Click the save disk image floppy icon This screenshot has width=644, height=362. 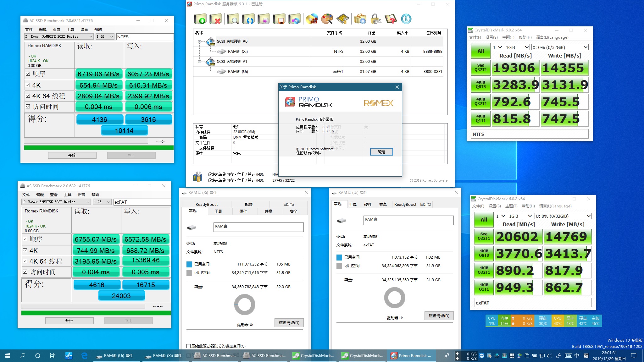click(x=279, y=19)
